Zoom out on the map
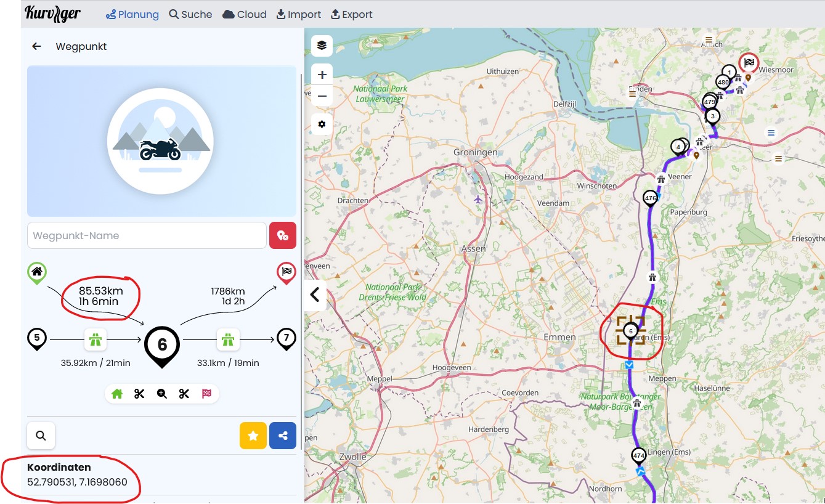 322,96
